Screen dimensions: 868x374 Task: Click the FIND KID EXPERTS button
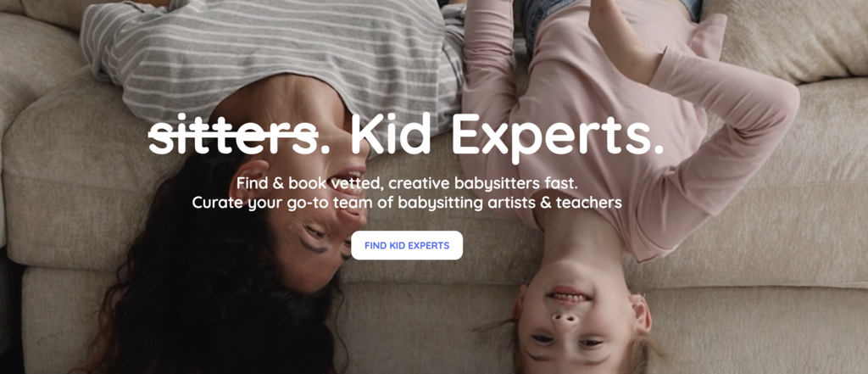point(407,245)
